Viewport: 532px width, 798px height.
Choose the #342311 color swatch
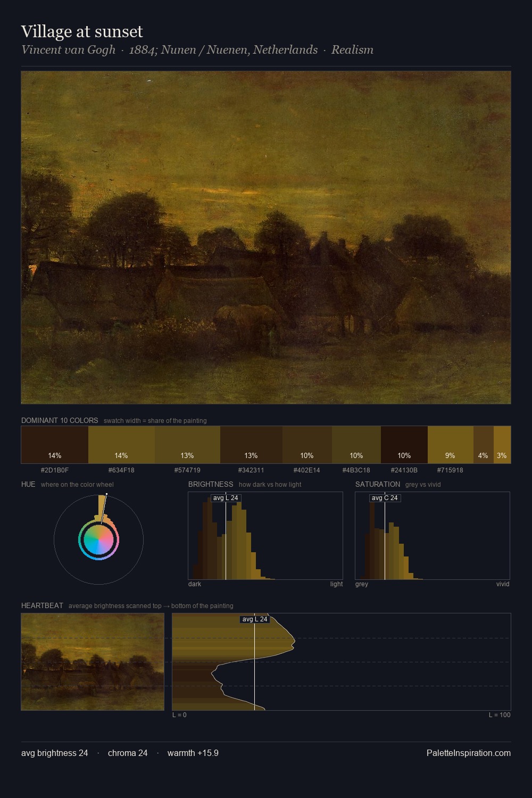(251, 445)
